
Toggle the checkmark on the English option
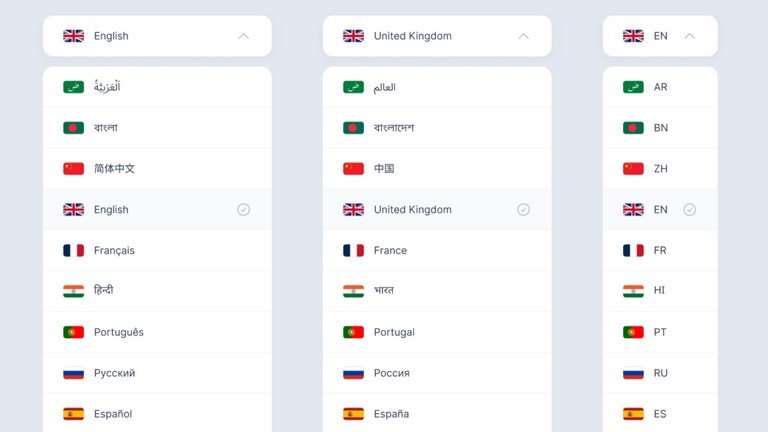click(x=243, y=210)
